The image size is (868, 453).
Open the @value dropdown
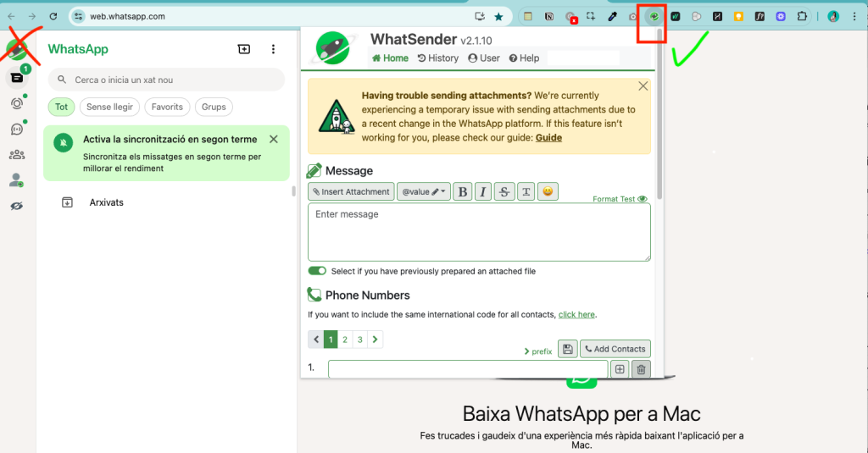(423, 192)
